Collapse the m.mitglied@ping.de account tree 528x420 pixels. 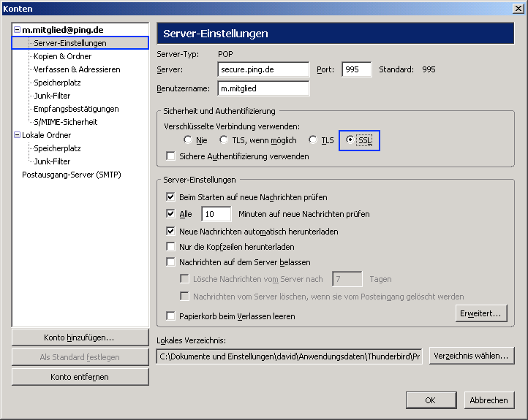click(x=17, y=30)
